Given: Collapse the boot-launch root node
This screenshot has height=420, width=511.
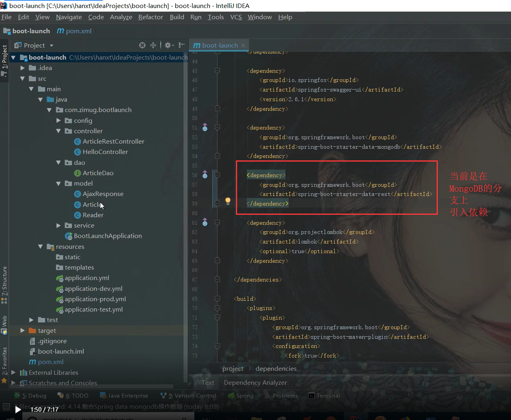Looking at the screenshot, I should click(x=13, y=57).
